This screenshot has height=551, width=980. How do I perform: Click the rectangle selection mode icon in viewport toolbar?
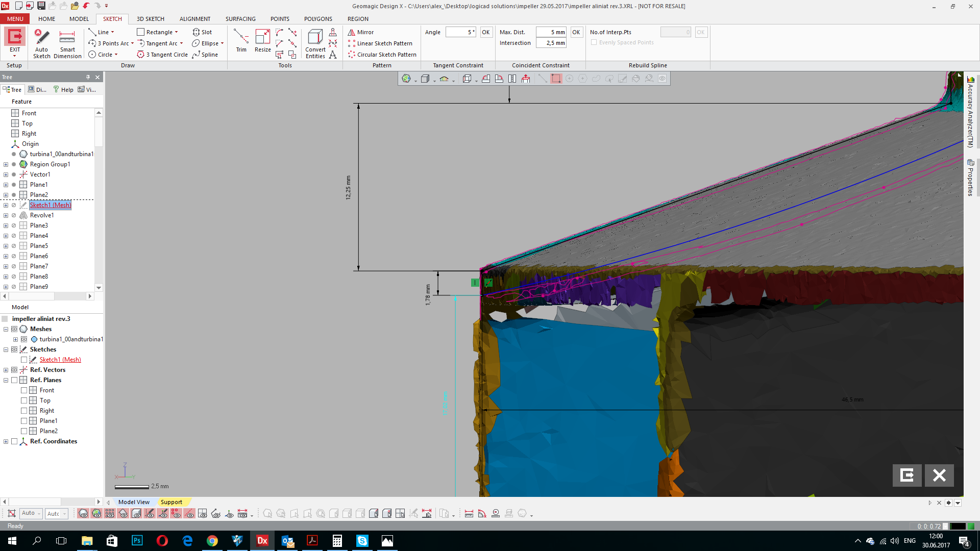(556, 79)
